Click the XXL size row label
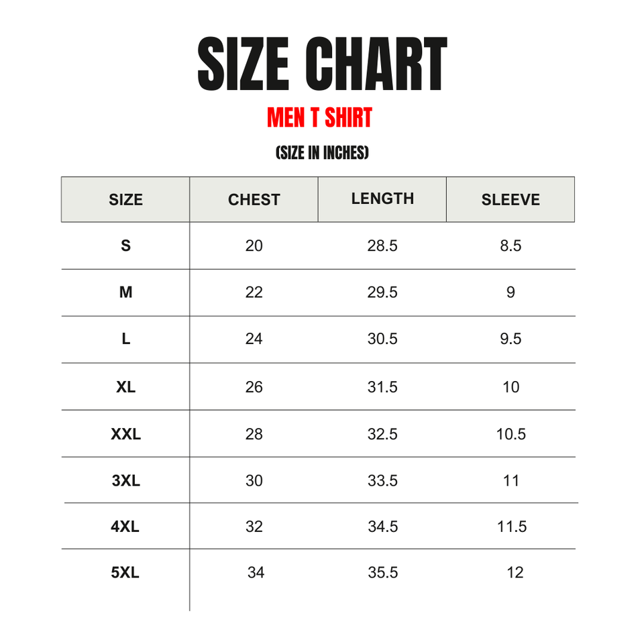This screenshot has width=644, height=644. point(125,434)
